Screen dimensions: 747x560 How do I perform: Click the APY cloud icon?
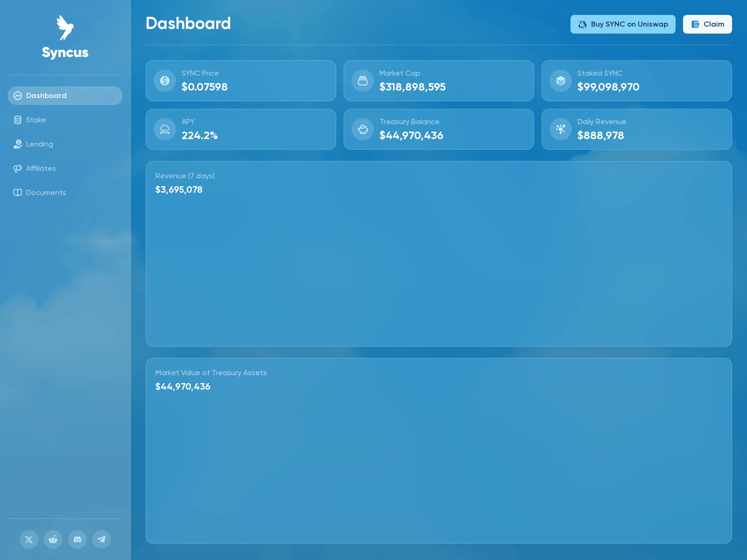[x=165, y=129]
